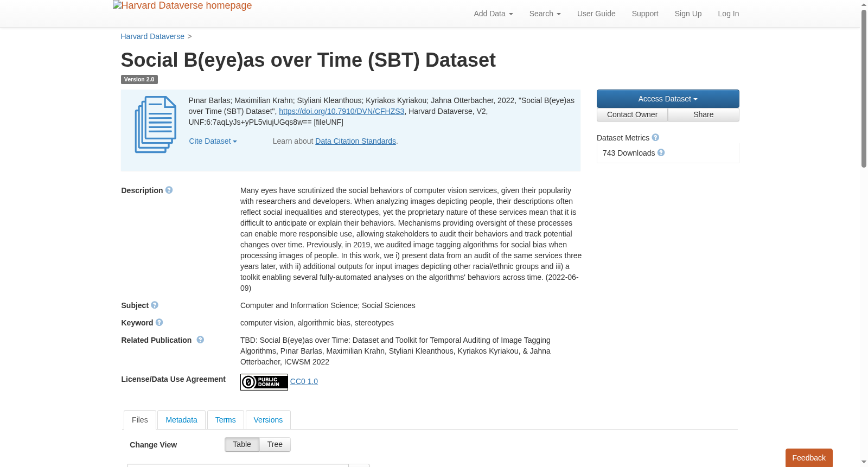Switch to the Metadata tab

[181, 420]
